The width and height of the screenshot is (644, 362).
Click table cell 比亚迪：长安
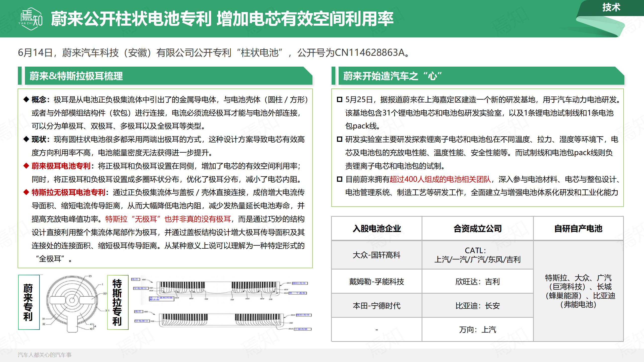click(x=477, y=306)
